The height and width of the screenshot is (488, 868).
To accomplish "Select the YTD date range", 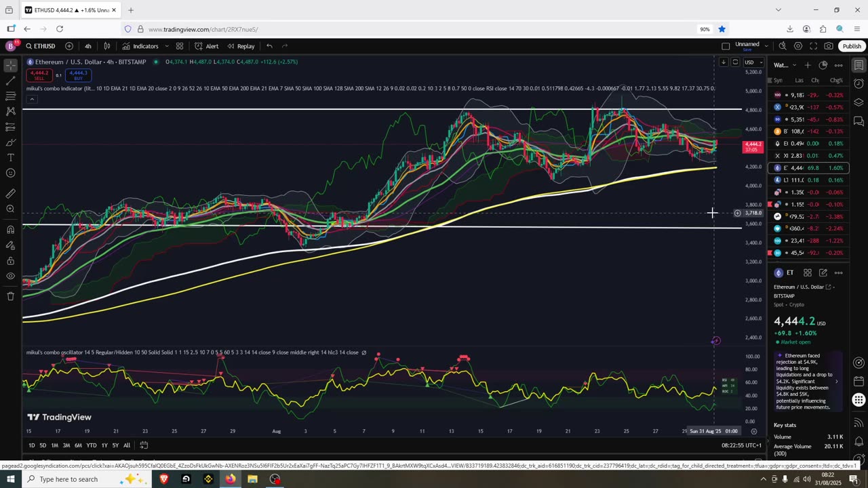I will coord(91,445).
